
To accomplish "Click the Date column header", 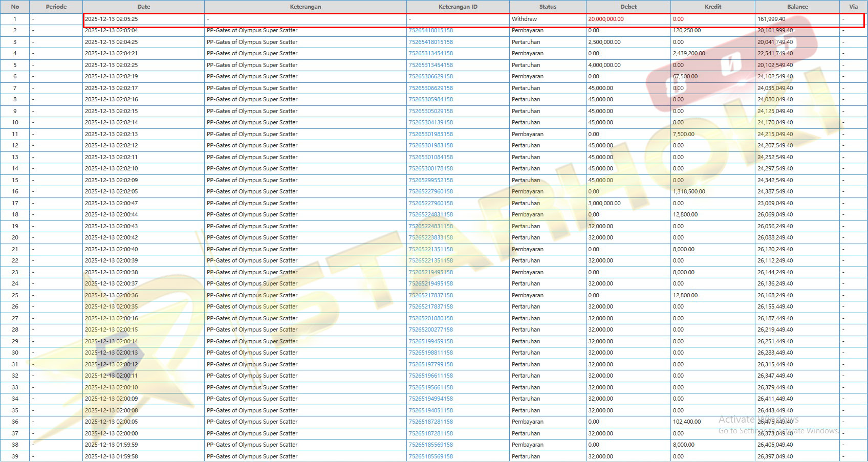I will (x=143, y=7).
